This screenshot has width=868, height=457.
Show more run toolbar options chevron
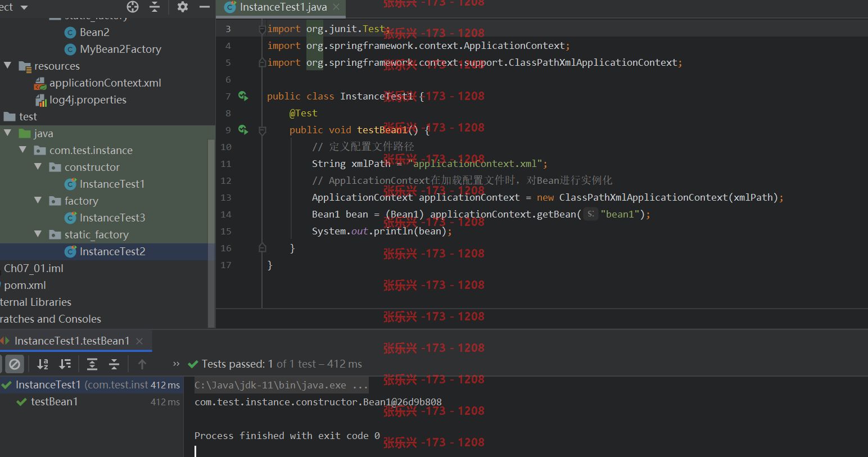pyautogui.click(x=177, y=364)
